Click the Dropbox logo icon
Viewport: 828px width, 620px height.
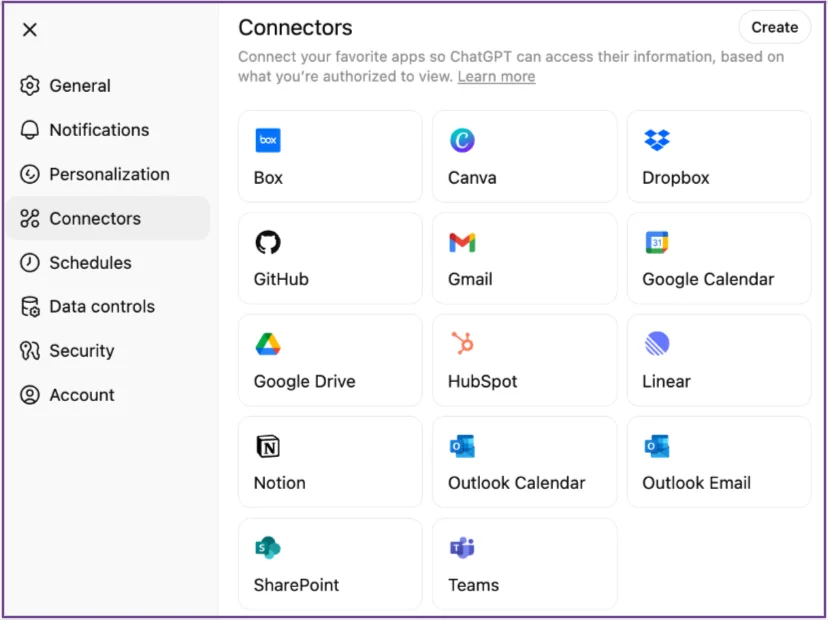(657, 141)
